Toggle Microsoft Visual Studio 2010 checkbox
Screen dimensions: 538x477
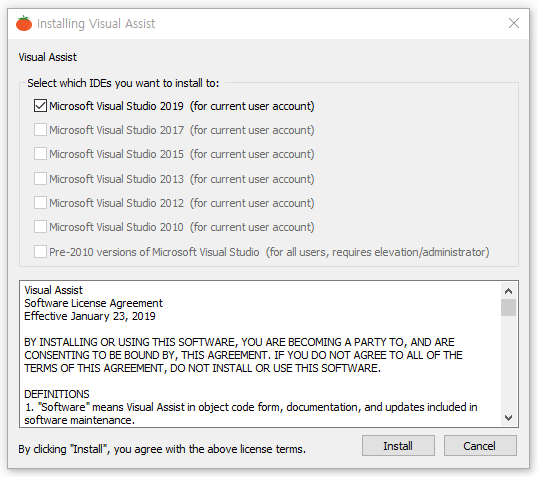click(x=40, y=227)
